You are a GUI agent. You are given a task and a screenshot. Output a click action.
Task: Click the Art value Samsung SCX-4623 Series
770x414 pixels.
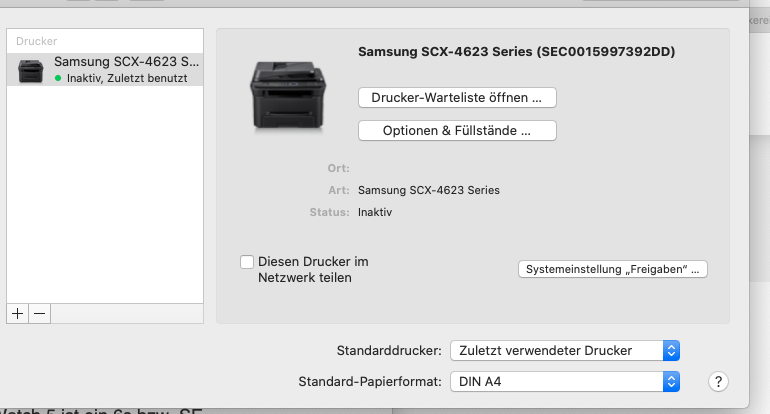[428, 190]
